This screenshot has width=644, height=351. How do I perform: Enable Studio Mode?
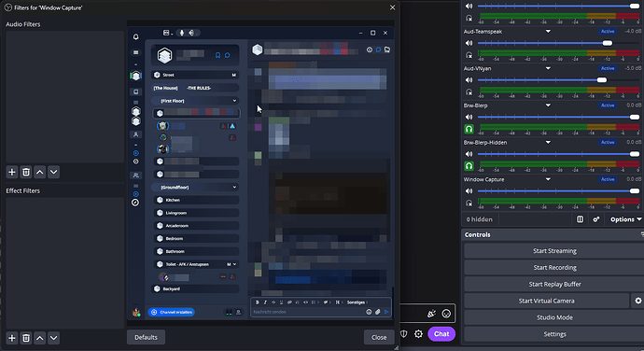pyautogui.click(x=554, y=317)
